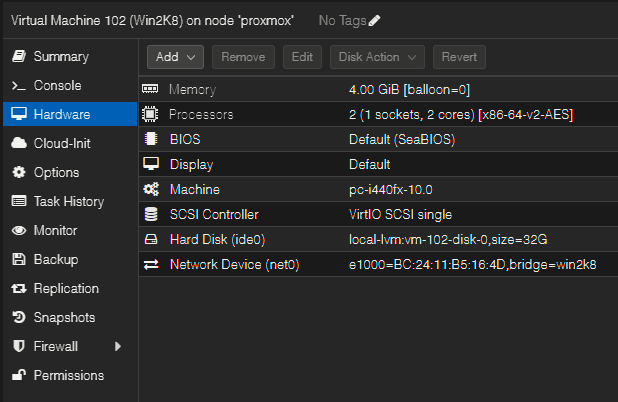Click the Edit button

pyautogui.click(x=302, y=57)
